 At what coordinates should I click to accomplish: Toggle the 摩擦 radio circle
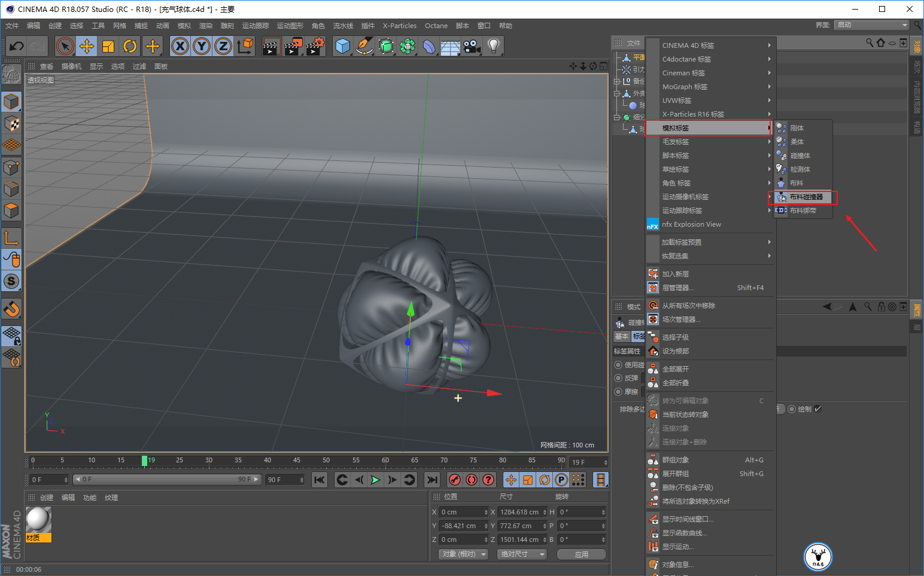pos(618,392)
